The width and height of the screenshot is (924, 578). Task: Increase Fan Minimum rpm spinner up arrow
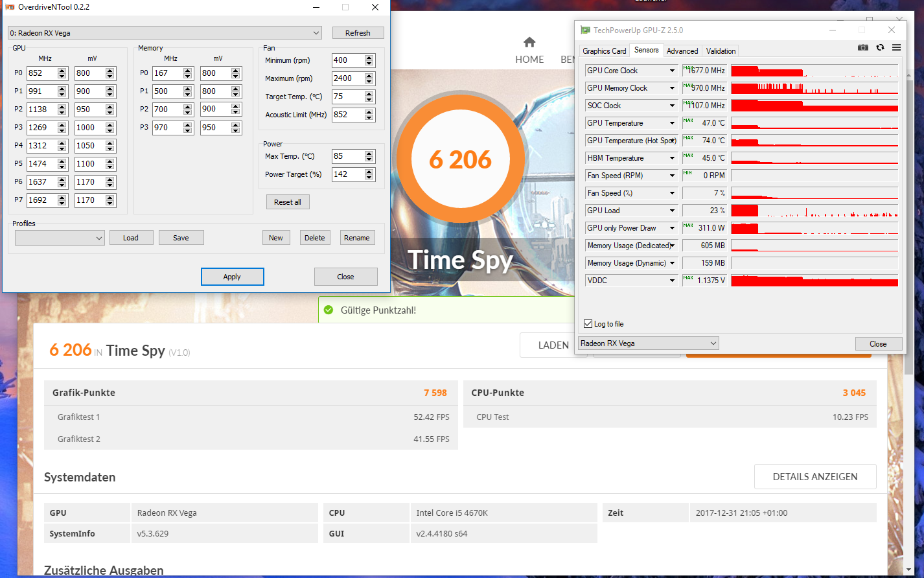tap(369, 58)
